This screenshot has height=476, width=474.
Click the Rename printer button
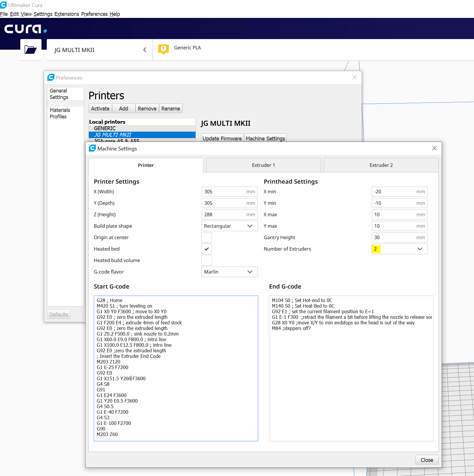click(171, 108)
